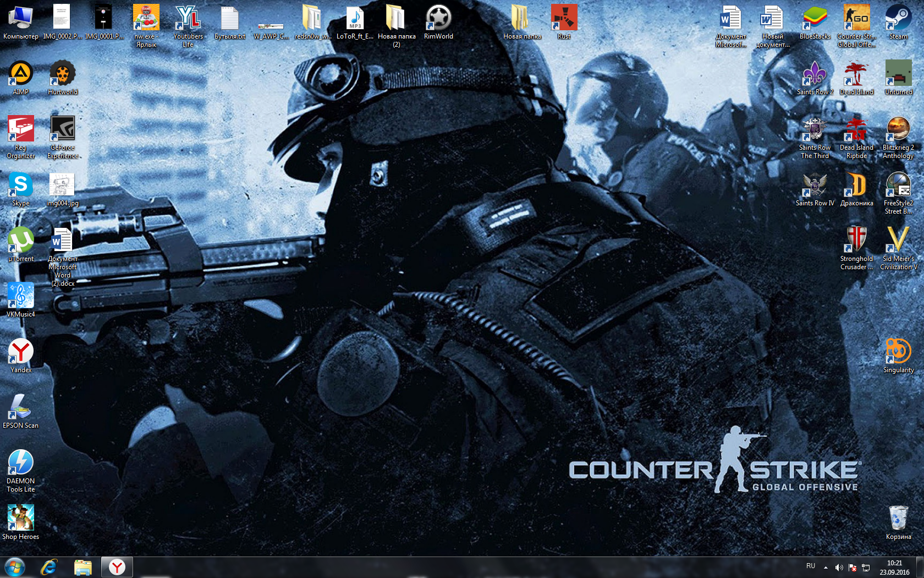Show hidden system tray icons

point(826,568)
